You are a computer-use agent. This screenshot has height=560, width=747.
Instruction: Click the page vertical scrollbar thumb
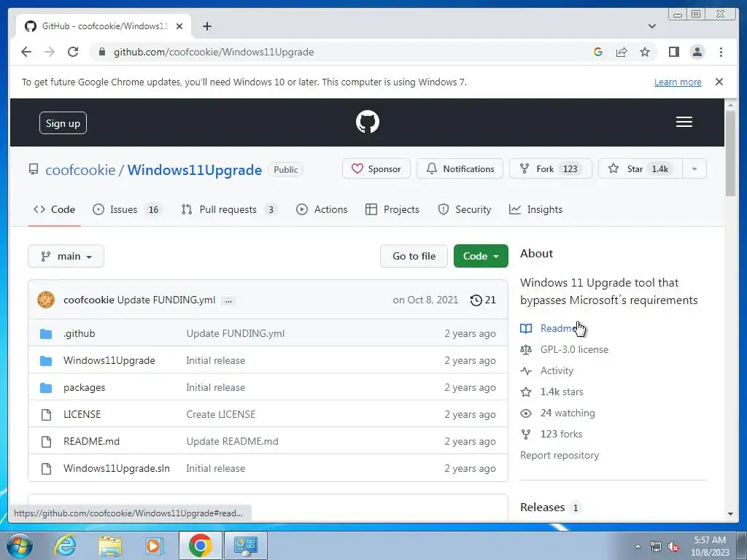730,153
